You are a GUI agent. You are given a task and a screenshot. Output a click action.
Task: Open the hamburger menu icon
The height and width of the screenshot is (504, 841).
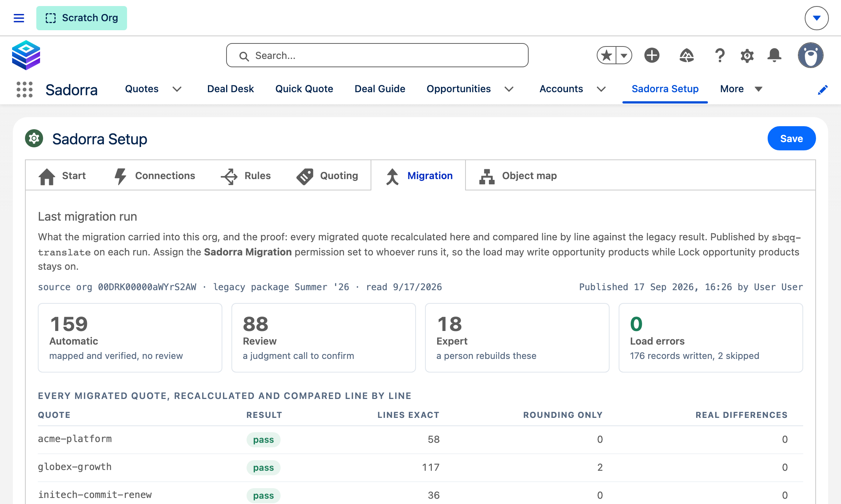click(x=19, y=18)
